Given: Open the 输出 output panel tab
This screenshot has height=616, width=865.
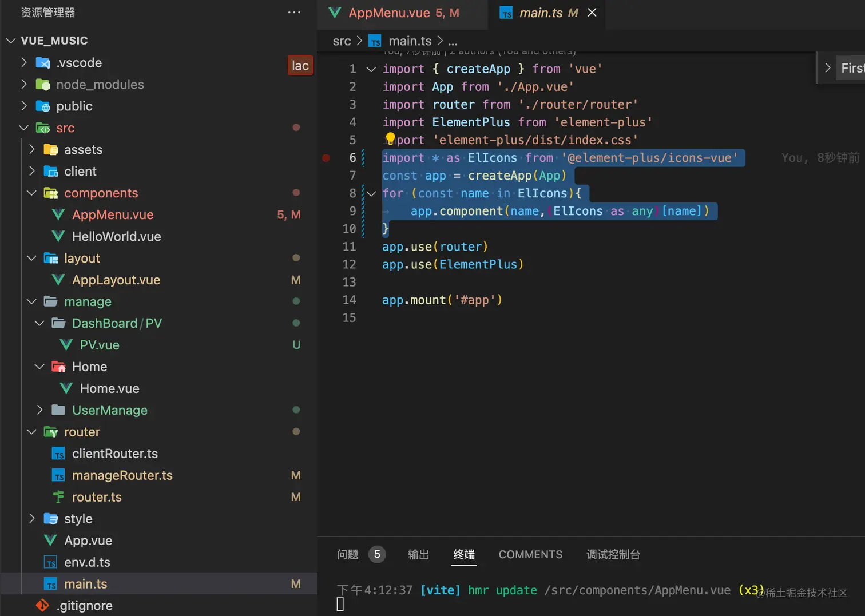Looking at the screenshot, I should pyautogui.click(x=418, y=554).
